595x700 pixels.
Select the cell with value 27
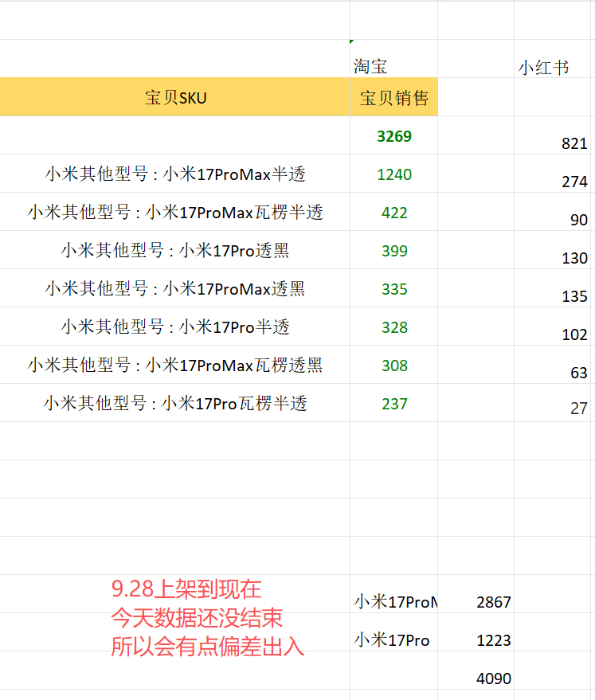[552, 403]
